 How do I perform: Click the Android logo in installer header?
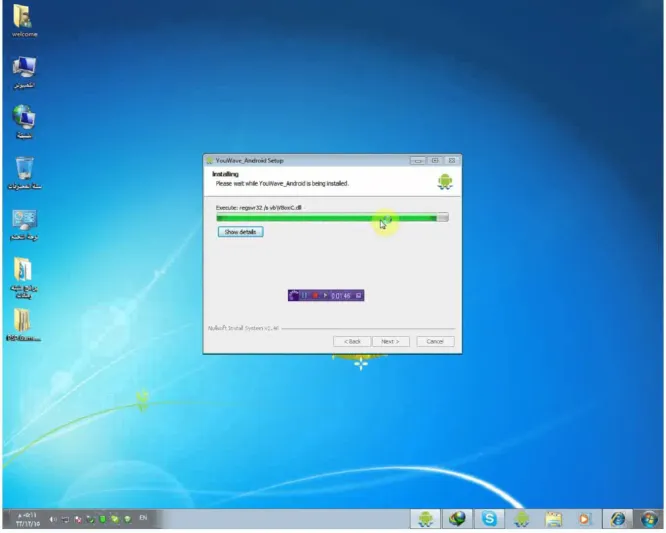445,181
